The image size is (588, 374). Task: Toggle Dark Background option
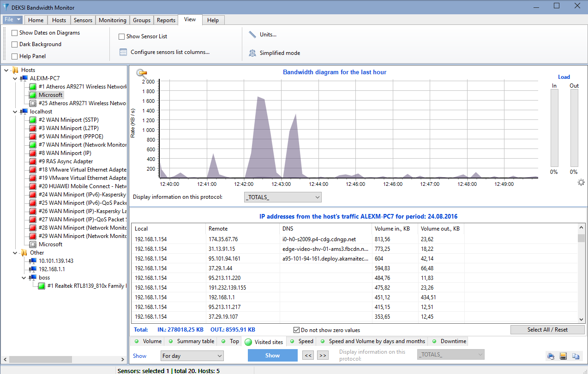(14, 44)
